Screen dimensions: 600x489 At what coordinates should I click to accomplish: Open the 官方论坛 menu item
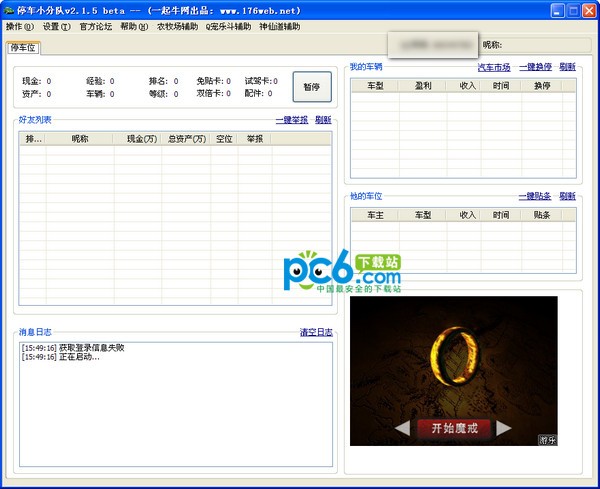click(96, 26)
